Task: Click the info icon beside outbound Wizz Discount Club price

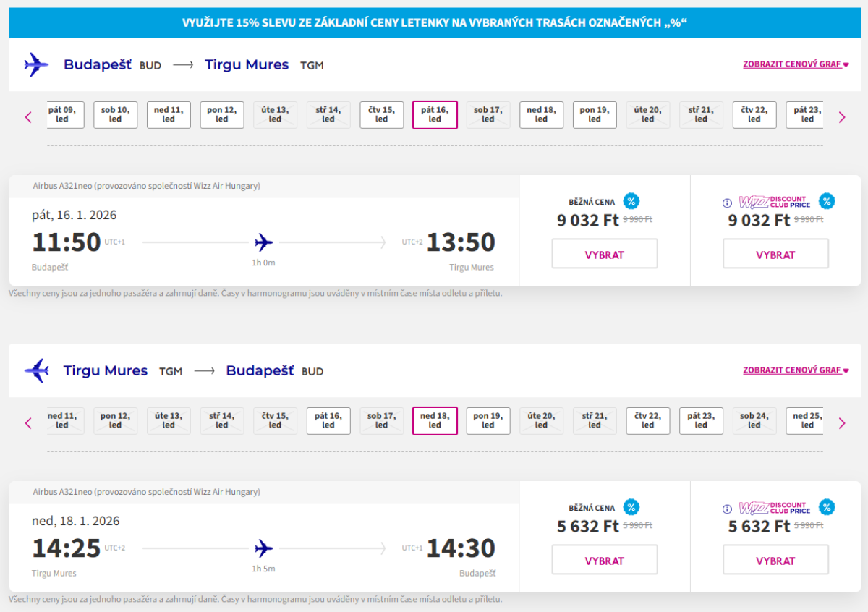Action: coord(728,203)
